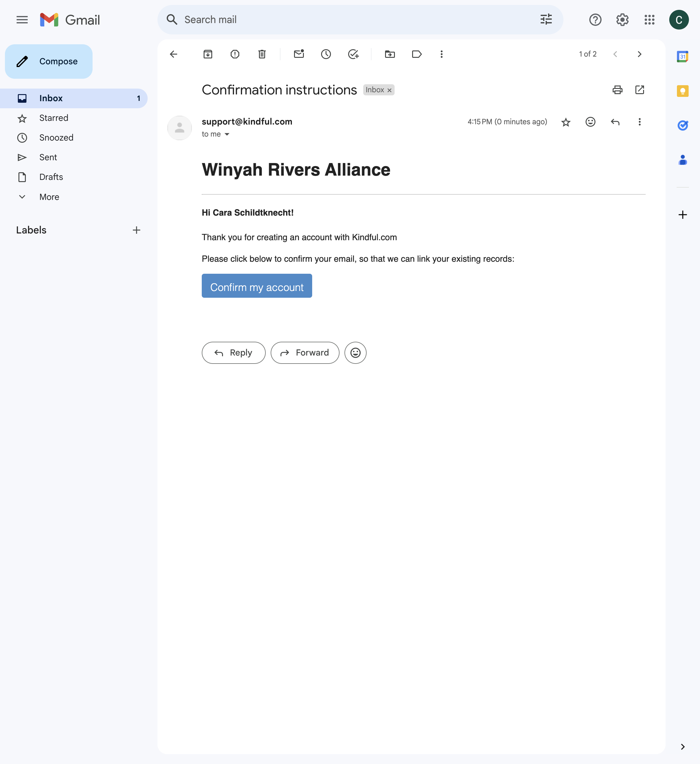Open search filter options icon

[x=546, y=19]
